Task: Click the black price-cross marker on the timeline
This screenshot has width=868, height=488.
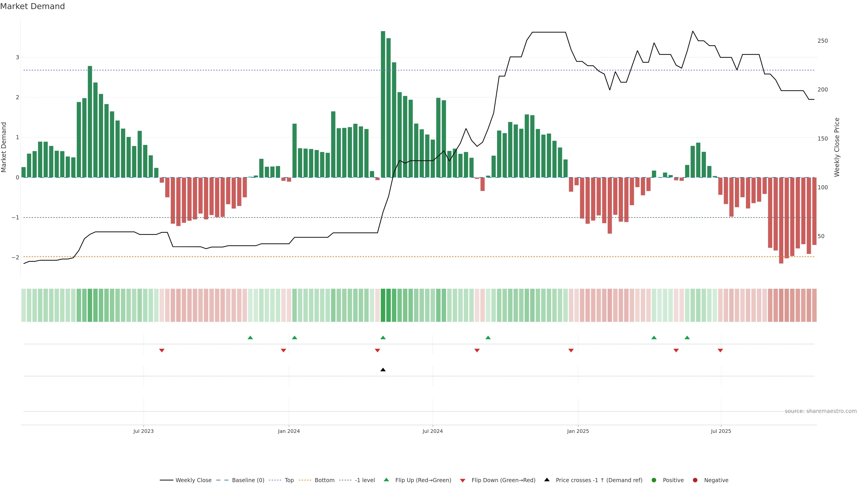Action: point(383,370)
